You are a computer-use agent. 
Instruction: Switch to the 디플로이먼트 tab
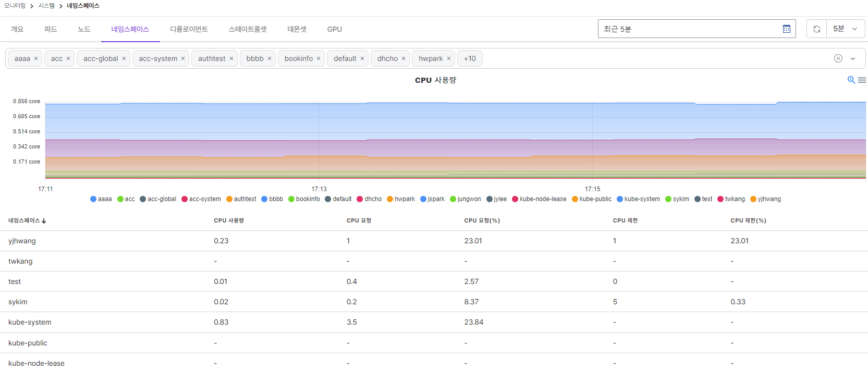pos(189,29)
